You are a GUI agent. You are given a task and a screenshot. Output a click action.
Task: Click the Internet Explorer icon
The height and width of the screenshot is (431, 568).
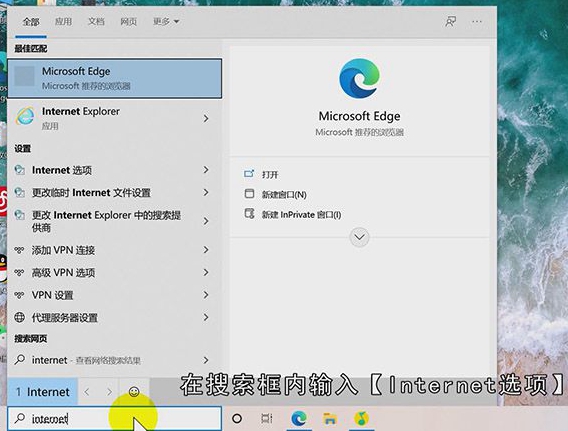25,116
